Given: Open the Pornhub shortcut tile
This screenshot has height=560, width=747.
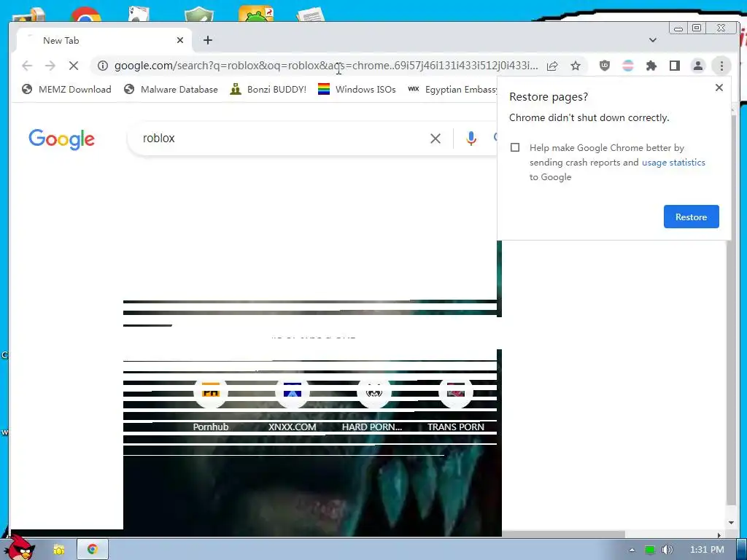Looking at the screenshot, I should (x=211, y=405).
